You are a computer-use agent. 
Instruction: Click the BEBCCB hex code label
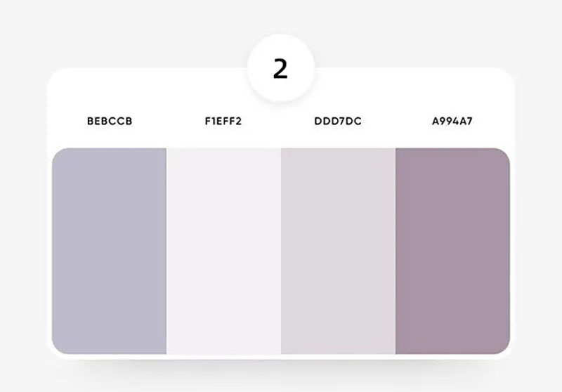(x=110, y=122)
